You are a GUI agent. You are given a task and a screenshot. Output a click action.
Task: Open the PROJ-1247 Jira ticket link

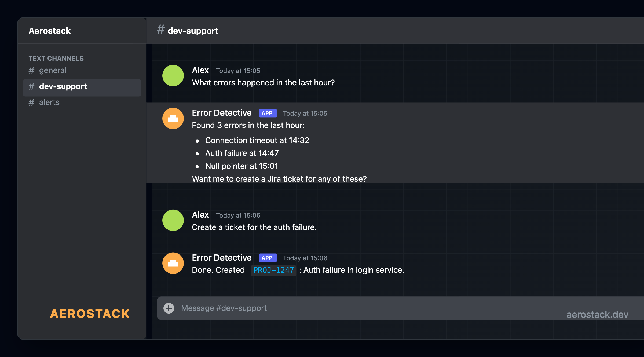pyautogui.click(x=273, y=270)
